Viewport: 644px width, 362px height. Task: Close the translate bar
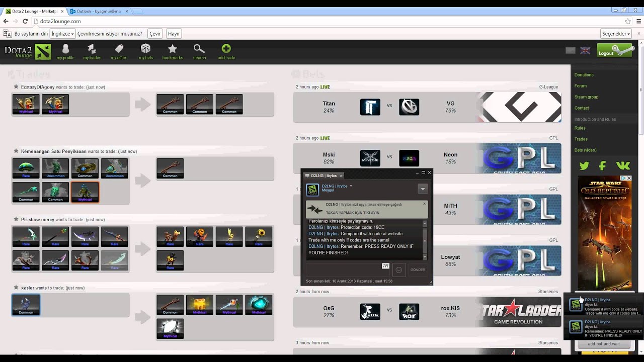(639, 34)
